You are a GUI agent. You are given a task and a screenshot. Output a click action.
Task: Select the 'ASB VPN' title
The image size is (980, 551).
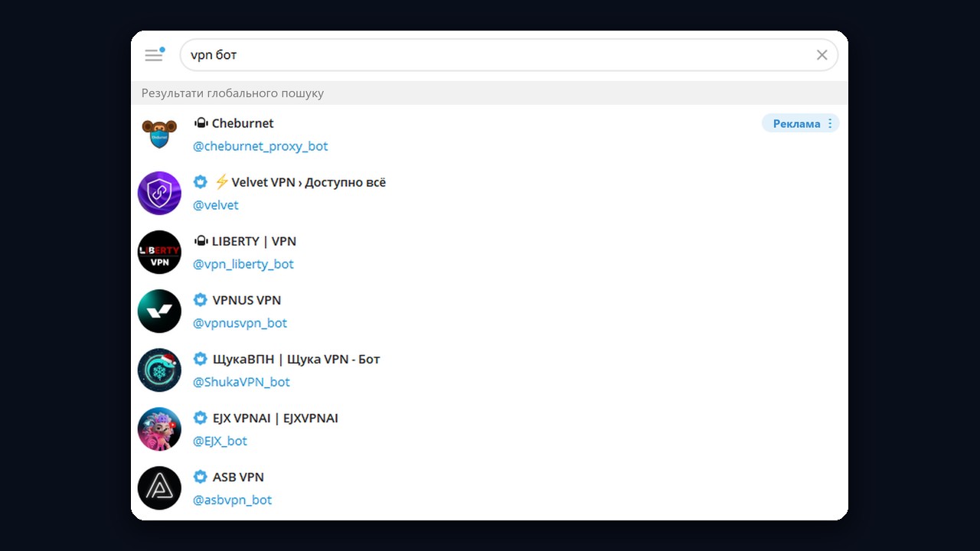click(238, 477)
